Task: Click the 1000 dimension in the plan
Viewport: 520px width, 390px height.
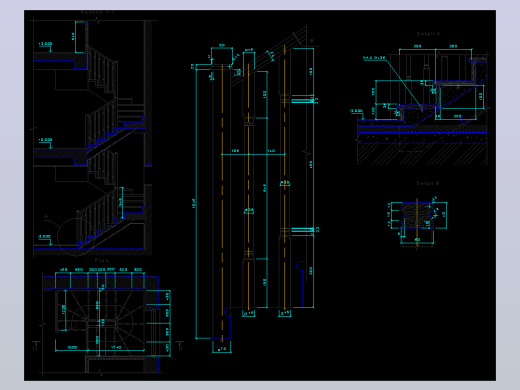Action: (x=72, y=347)
